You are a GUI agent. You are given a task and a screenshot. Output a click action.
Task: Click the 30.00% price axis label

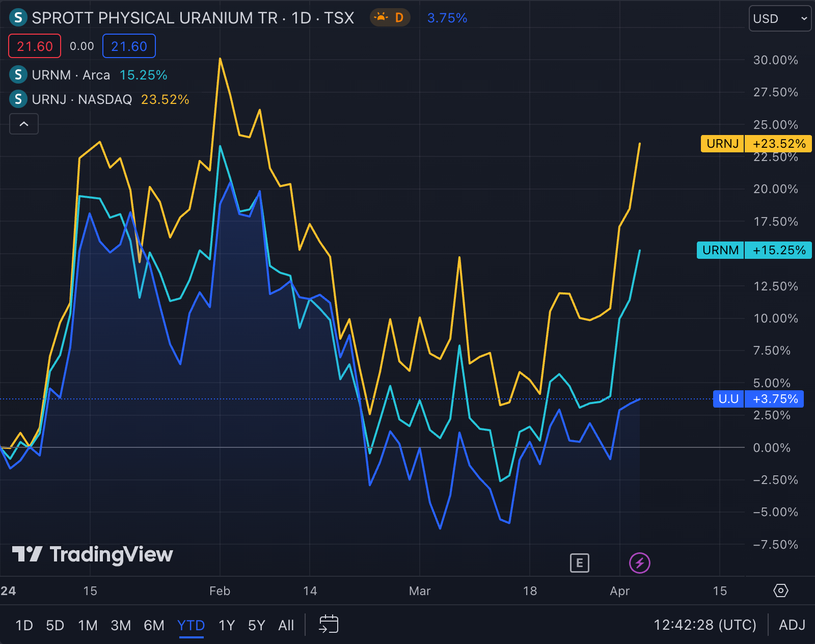pyautogui.click(x=776, y=60)
